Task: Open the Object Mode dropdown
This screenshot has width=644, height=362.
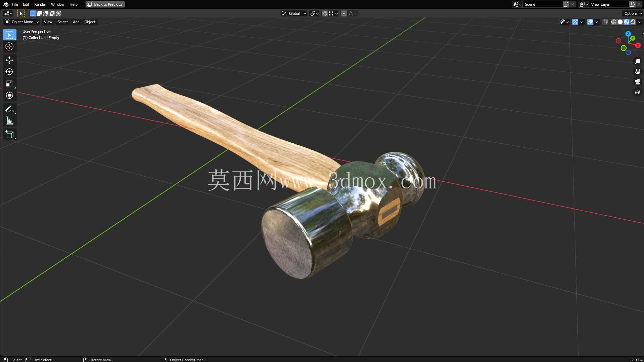Action: [22, 22]
